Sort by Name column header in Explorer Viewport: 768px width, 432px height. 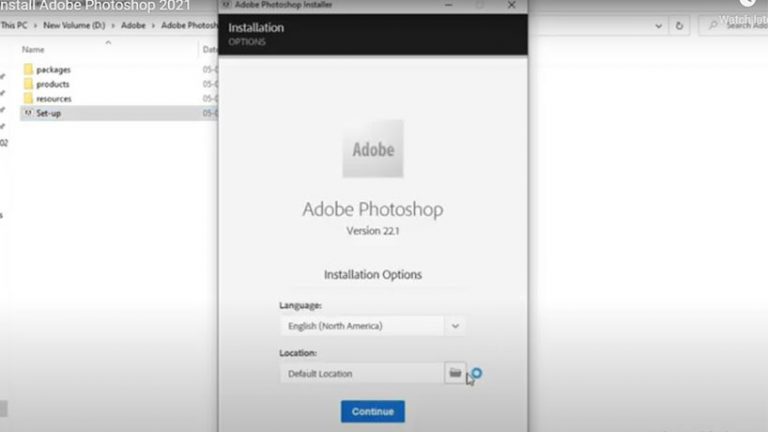point(33,49)
